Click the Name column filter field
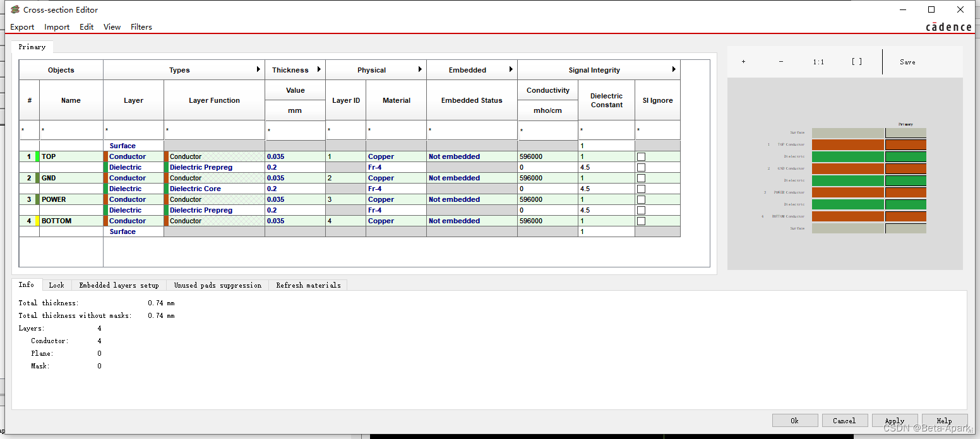980x439 pixels. pos(71,131)
